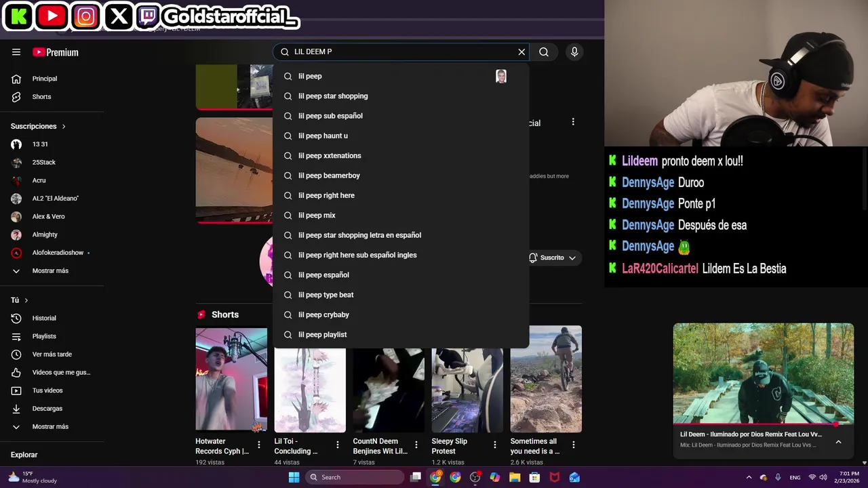Image resolution: width=868 pixels, height=488 pixels.
Task: Choose 'lil peep crybaby' suggestion
Action: coord(401,314)
